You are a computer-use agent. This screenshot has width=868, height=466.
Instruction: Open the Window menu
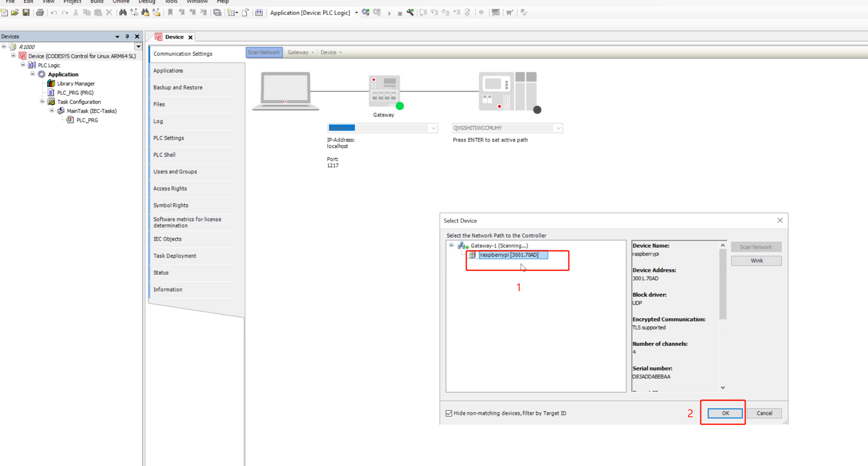197,2
